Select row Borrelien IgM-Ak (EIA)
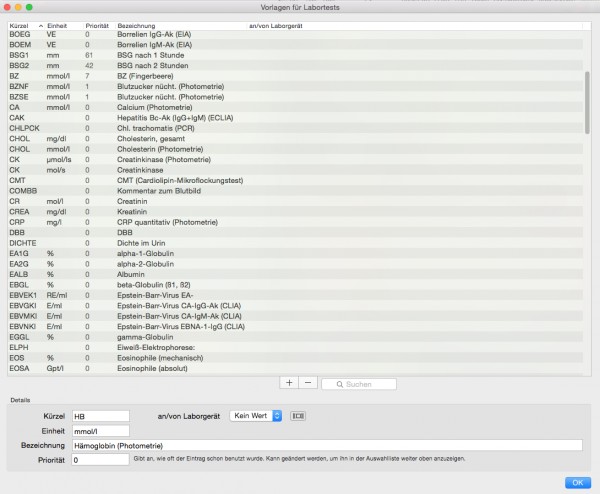This screenshot has height=494, width=600. coord(295,45)
